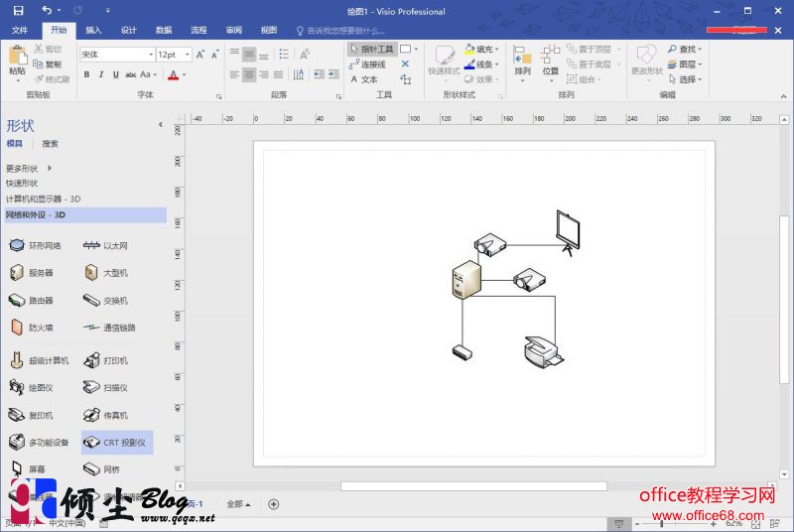Image resolution: width=794 pixels, height=532 pixels.
Task: Click the increase font size icon
Action: click(x=200, y=55)
